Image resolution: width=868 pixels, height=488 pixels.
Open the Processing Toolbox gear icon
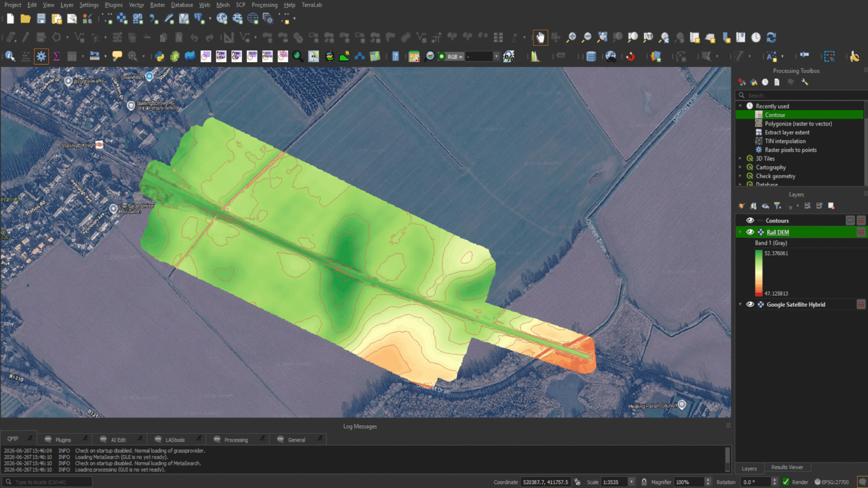click(41, 56)
